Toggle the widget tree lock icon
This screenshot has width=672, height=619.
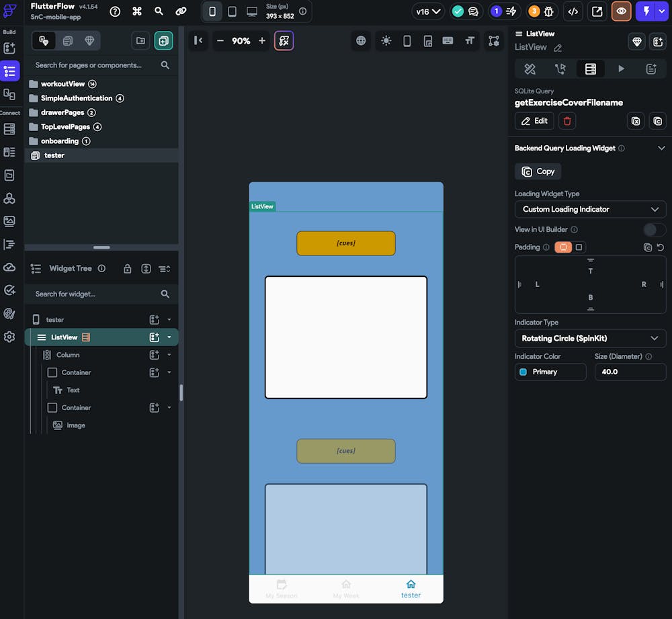[127, 269]
